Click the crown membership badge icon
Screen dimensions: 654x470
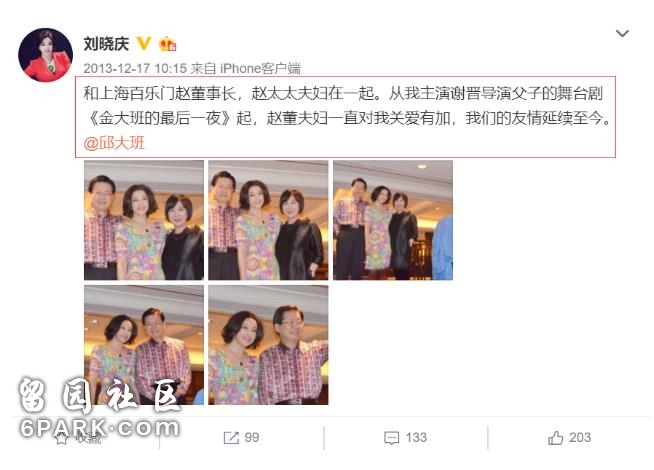pos(168,43)
